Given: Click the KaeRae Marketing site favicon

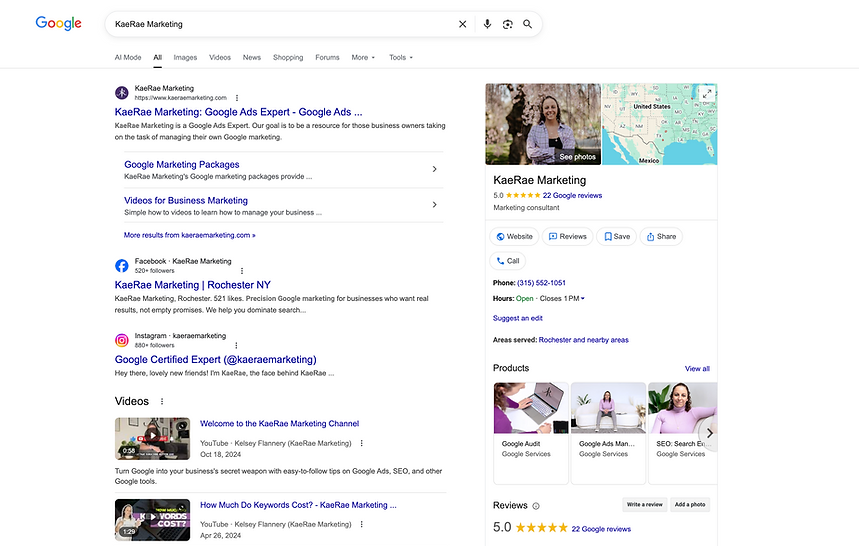Looking at the screenshot, I should 122,93.
